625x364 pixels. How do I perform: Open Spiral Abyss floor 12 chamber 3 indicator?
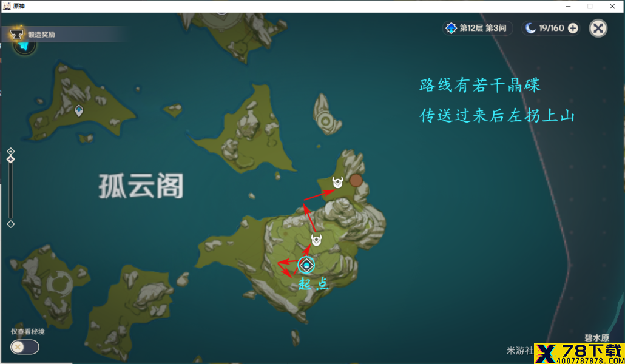(478, 29)
